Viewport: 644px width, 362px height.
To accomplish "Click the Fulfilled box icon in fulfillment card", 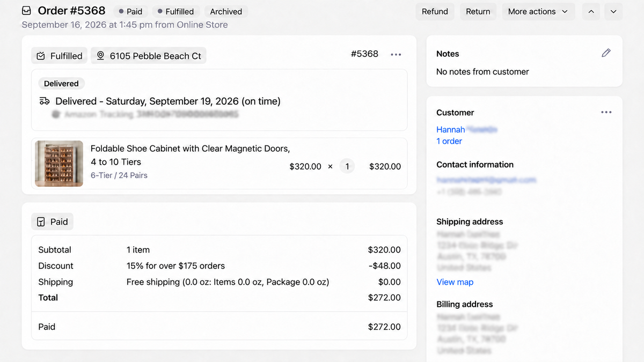I will 41,56.
